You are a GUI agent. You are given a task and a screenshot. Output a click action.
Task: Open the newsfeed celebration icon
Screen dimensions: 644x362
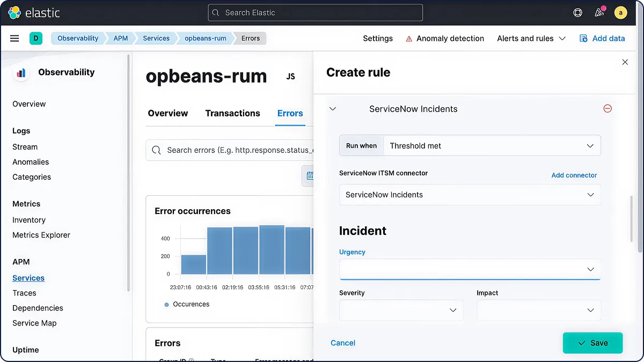coord(599,13)
